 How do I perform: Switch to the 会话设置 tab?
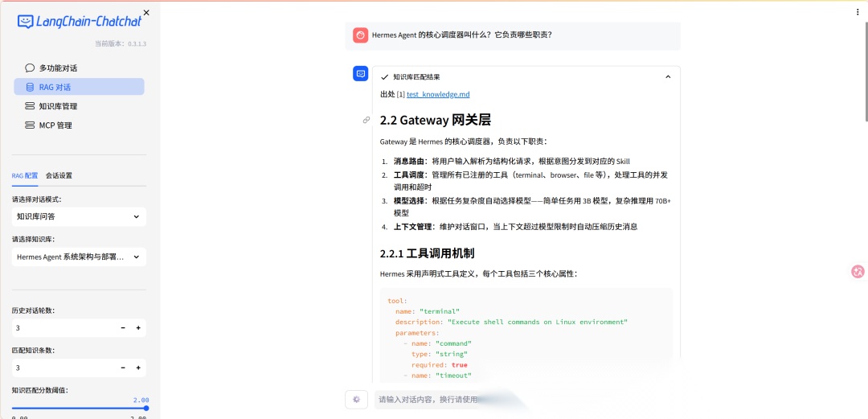[59, 175]
